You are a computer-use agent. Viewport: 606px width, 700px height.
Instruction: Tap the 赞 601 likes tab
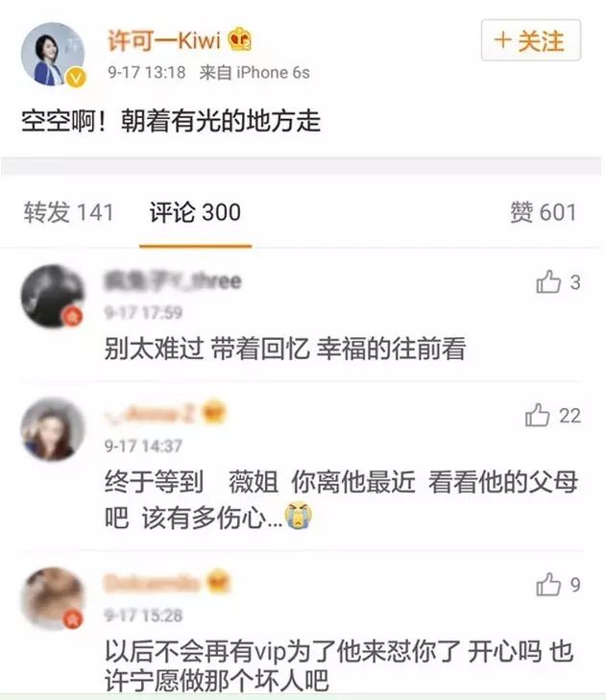click(544, 212)
